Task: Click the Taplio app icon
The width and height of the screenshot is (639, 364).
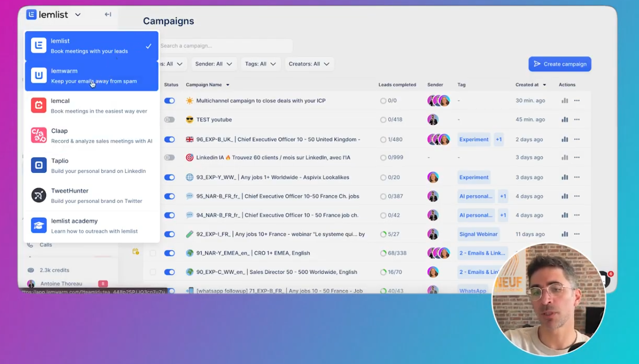Action: (39, 165)
